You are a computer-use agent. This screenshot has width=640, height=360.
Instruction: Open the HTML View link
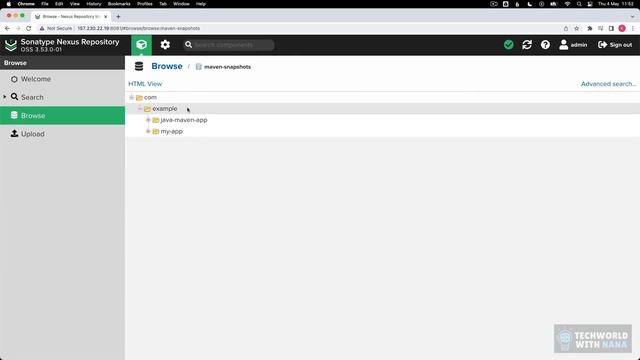pyautogui.click(x=145, y=84)
